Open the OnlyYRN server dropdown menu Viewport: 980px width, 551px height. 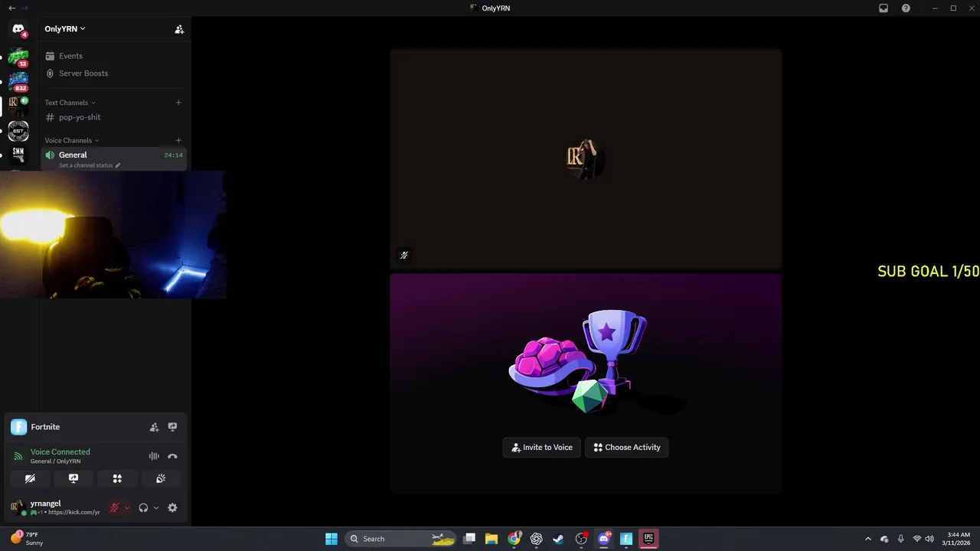click(x=65, y=29)
